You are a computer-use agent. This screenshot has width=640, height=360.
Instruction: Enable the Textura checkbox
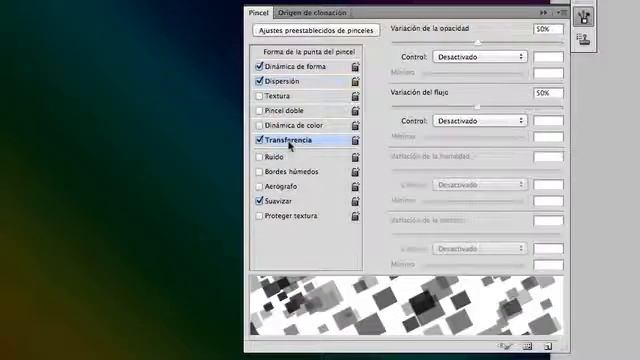click(259, 96)
